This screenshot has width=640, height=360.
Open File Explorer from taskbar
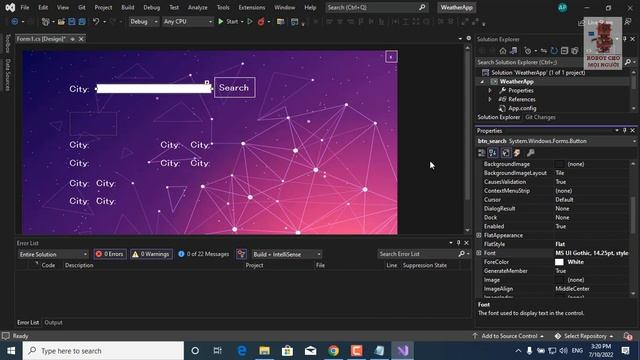pos(264,351)
